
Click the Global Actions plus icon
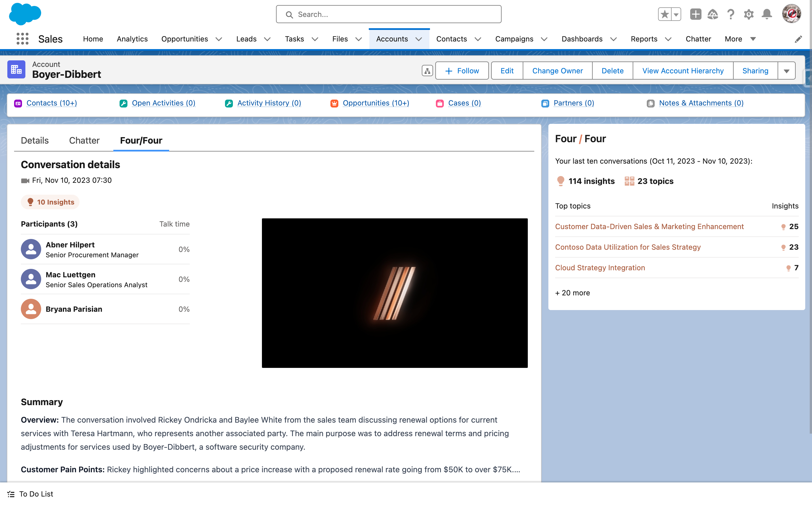coord(696,14)
